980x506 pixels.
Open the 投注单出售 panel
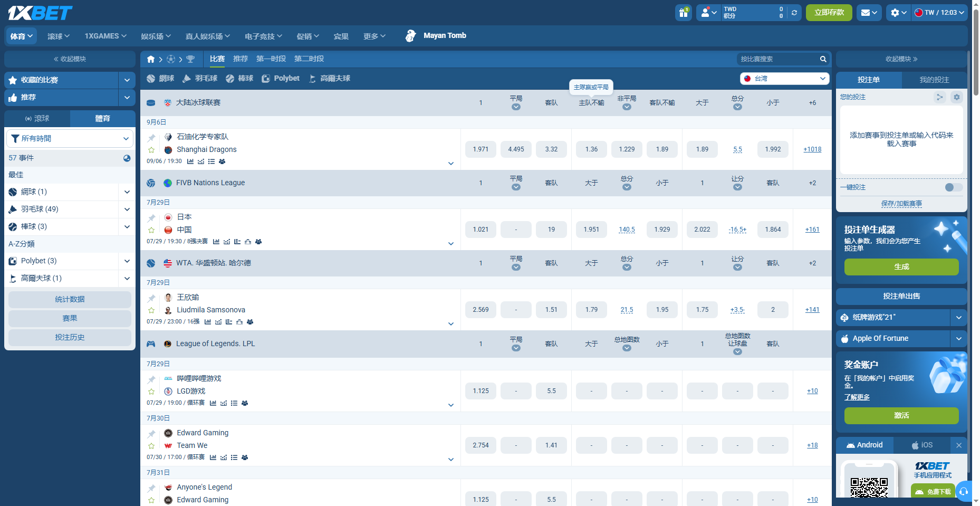tap(901, 297)
